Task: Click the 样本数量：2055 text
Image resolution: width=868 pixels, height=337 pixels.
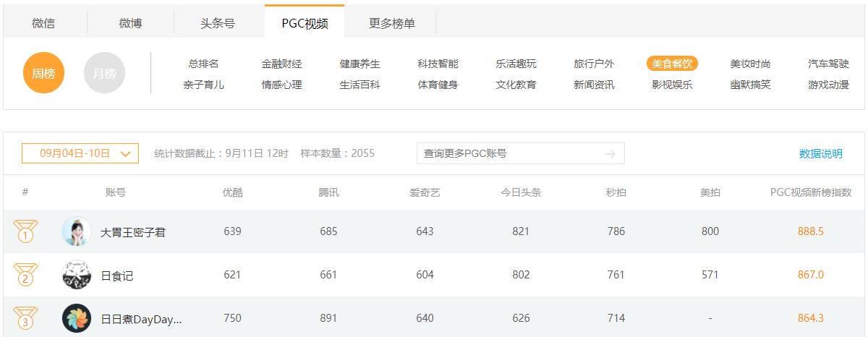Action: (x=338, y=153)
